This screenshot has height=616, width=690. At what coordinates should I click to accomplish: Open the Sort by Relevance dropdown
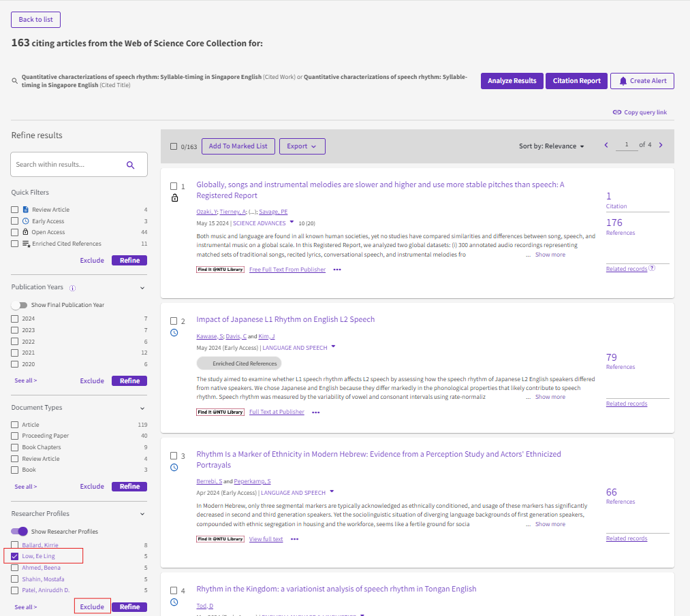[551, 146]
